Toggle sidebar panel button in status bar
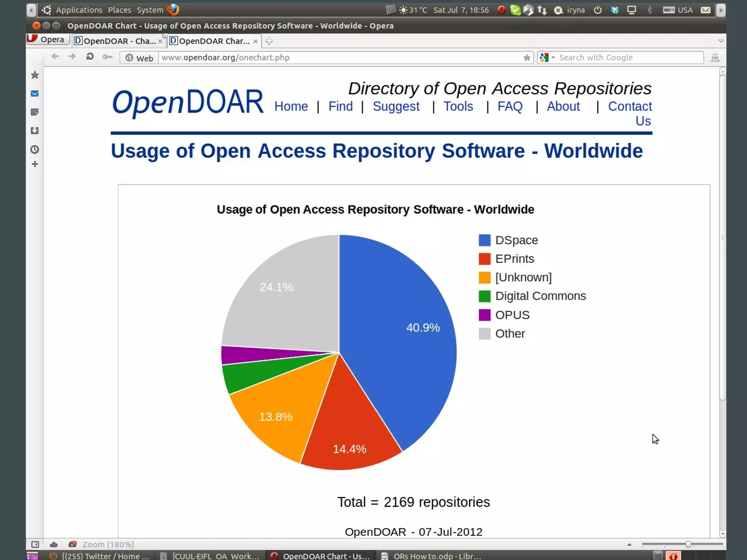Image resolution: width=747 pixels, height=560 pixels. 35,544
